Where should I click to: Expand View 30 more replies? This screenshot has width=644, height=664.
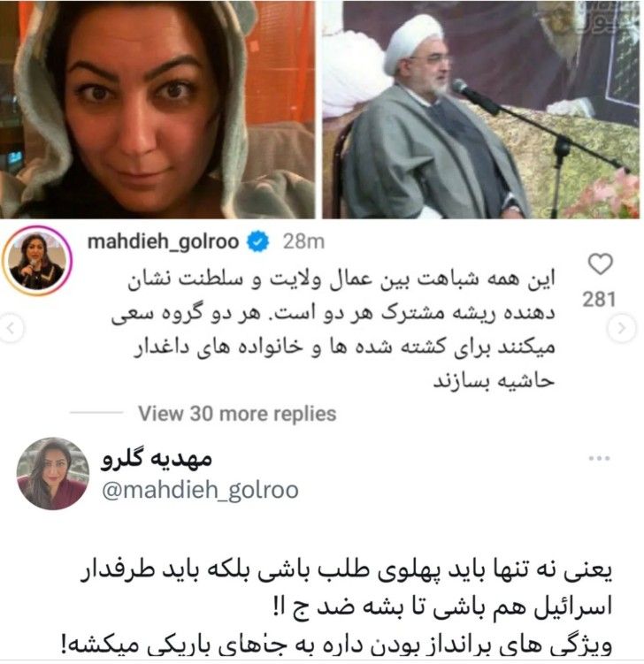(237, 413)
